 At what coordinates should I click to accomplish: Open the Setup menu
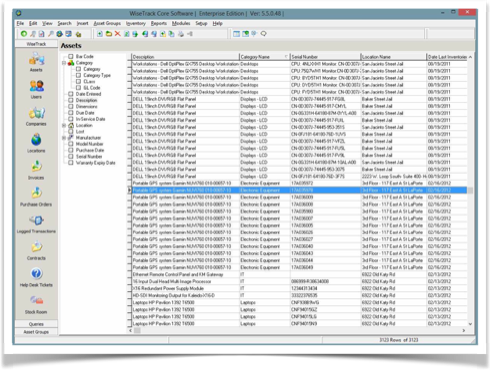pyautogui.click(x=201, y=23)
